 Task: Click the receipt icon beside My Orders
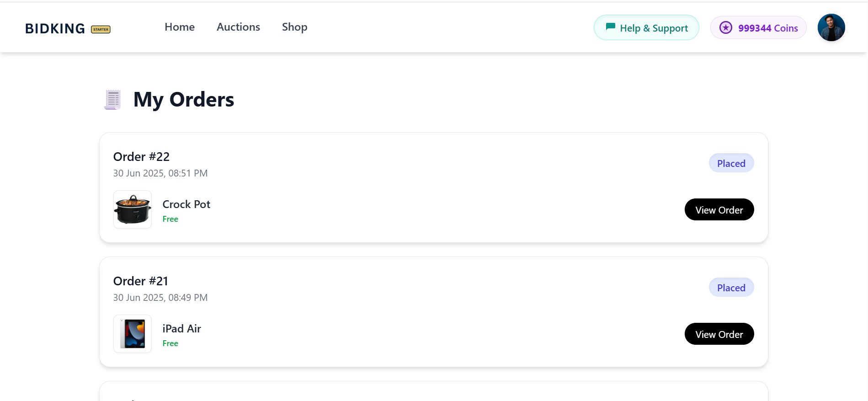coord(112,99)
